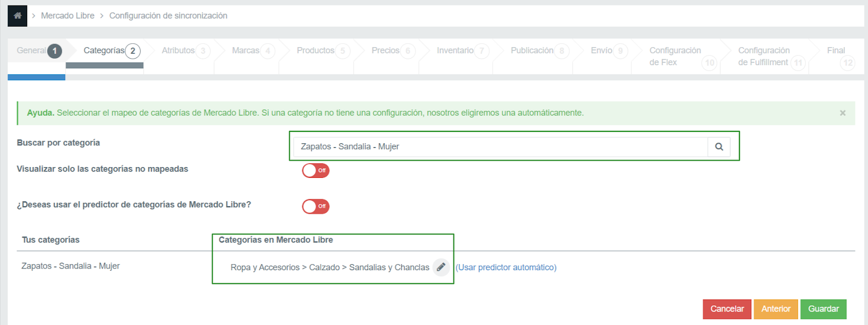Open the Publicación step
This screenshot has width=868, height=325.
(x=540, y=50)
